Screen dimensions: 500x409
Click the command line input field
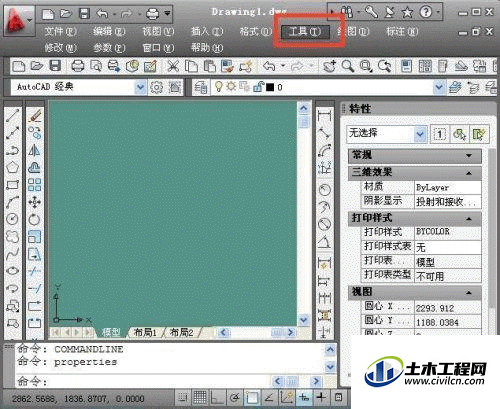click(160, 381)
